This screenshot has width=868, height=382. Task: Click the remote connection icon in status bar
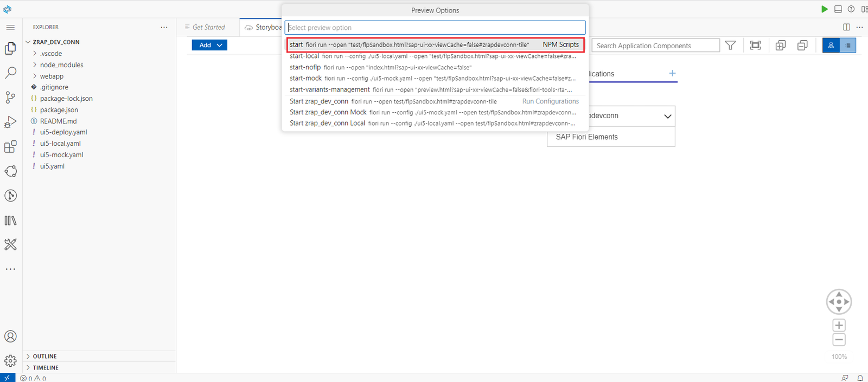[x=8, y=378]
